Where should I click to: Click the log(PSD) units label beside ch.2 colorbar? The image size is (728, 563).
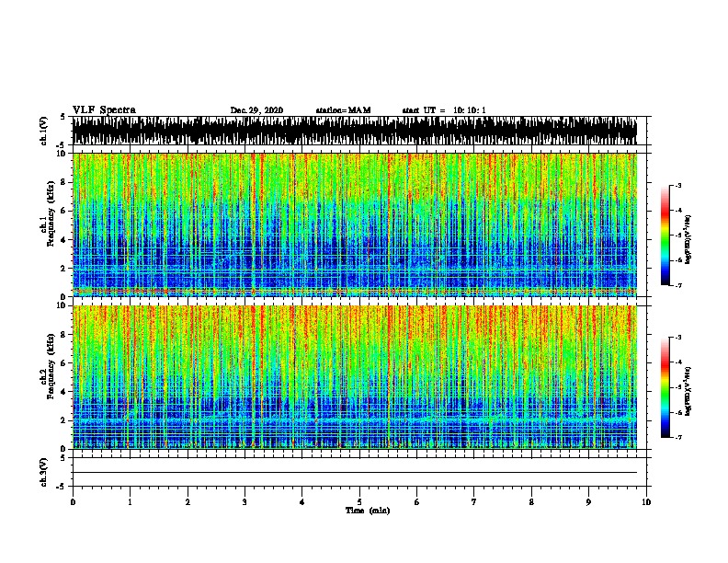click(x=688, y=391)
